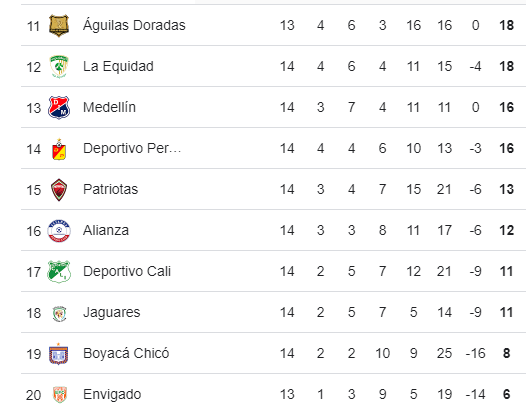Select the Medellín team name

click(109, 107)
